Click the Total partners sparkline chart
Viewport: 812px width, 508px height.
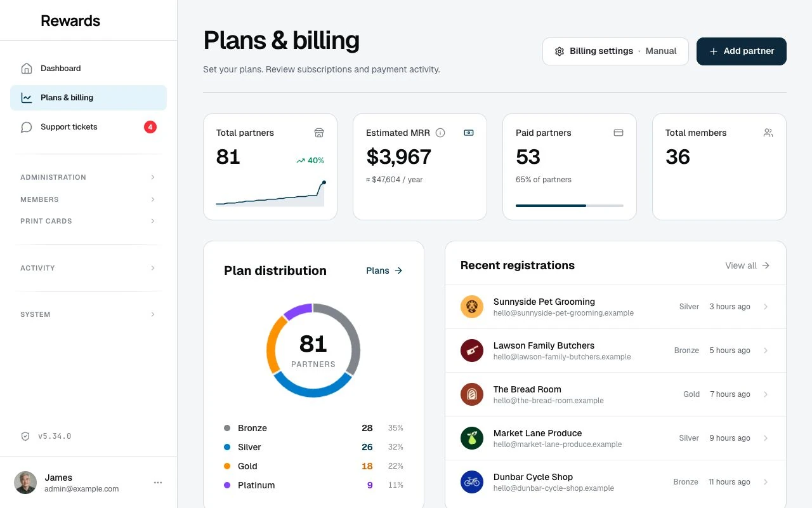[x=271, y=194]
